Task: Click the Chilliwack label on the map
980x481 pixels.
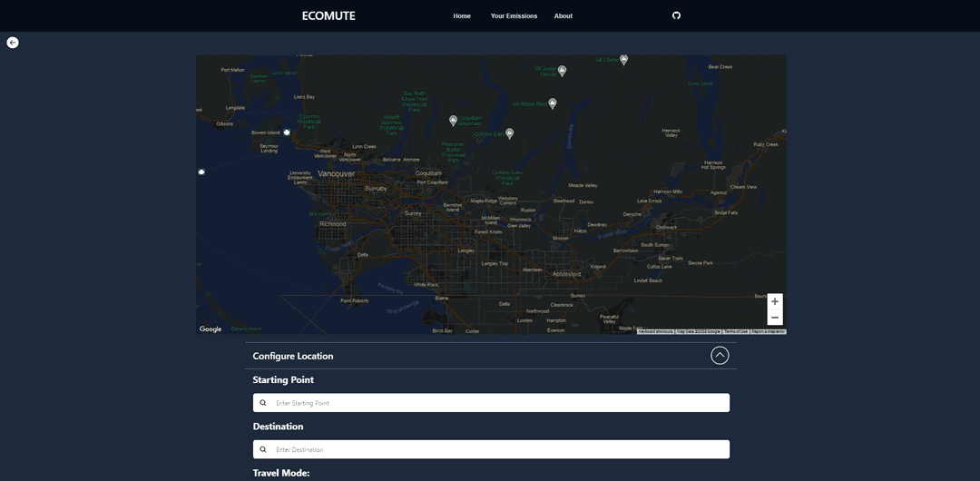Action: [667, 227]
